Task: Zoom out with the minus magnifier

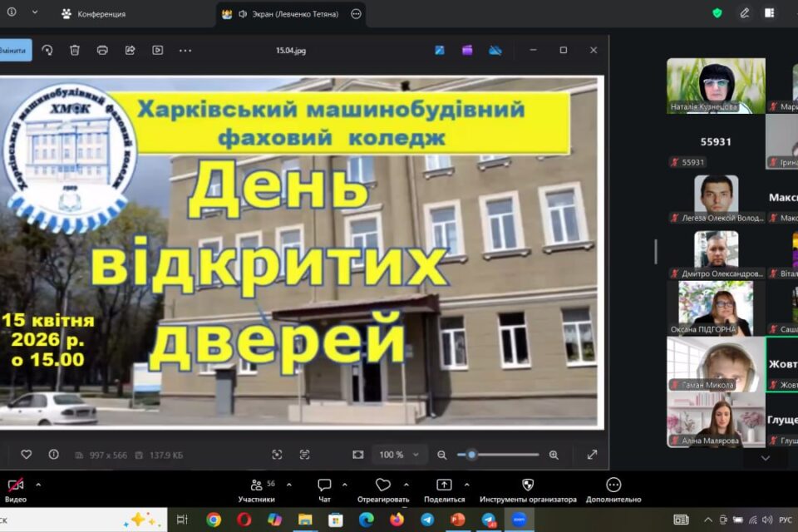Action: click(441, 455)
